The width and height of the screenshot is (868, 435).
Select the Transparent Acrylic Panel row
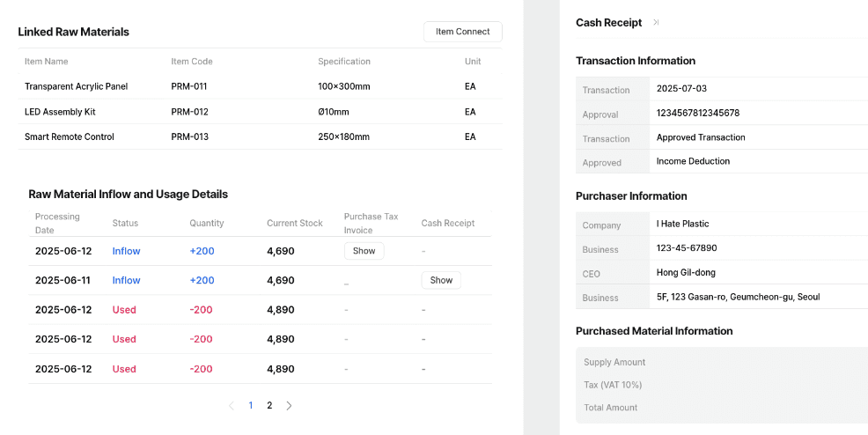(77, 86)
